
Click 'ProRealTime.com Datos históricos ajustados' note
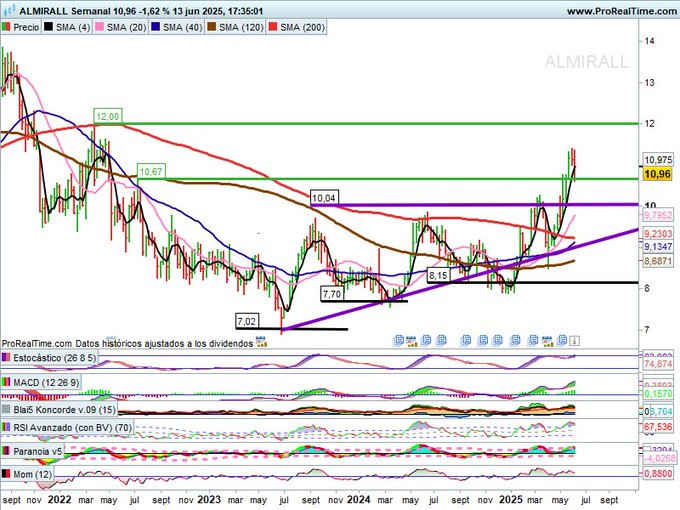point(128,343)
